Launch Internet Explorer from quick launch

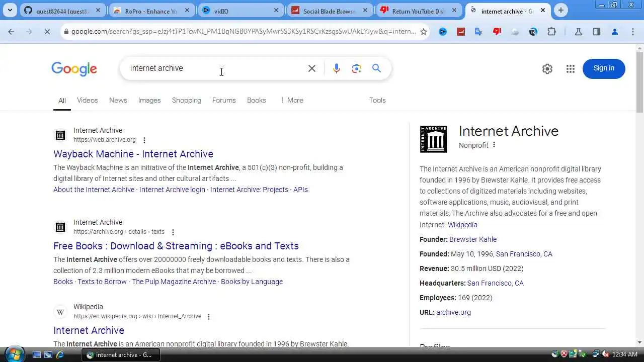[x=60, y=354]
